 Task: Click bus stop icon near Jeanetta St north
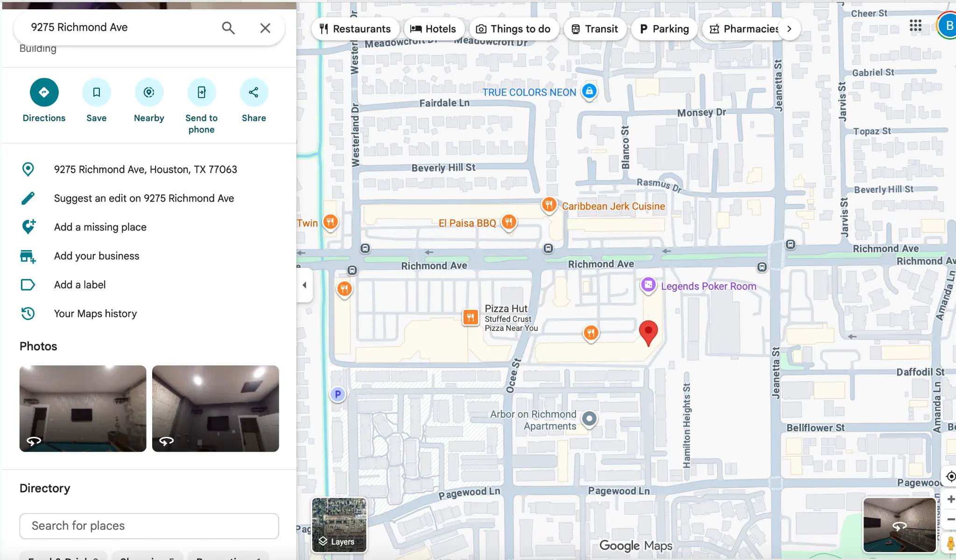pyautogui.click(x=790, y=244)
